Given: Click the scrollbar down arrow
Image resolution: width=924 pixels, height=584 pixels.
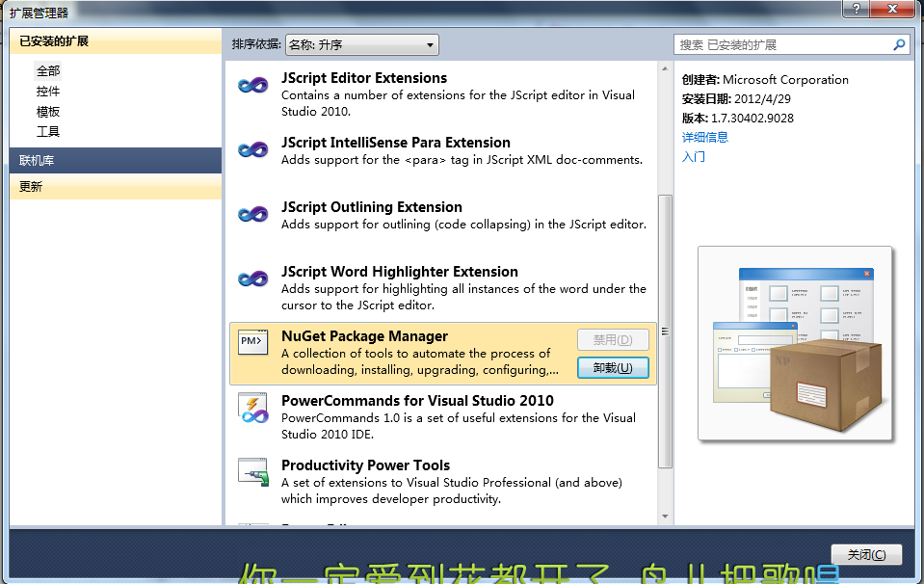Looking at the screenshot, I should (665, 517).
